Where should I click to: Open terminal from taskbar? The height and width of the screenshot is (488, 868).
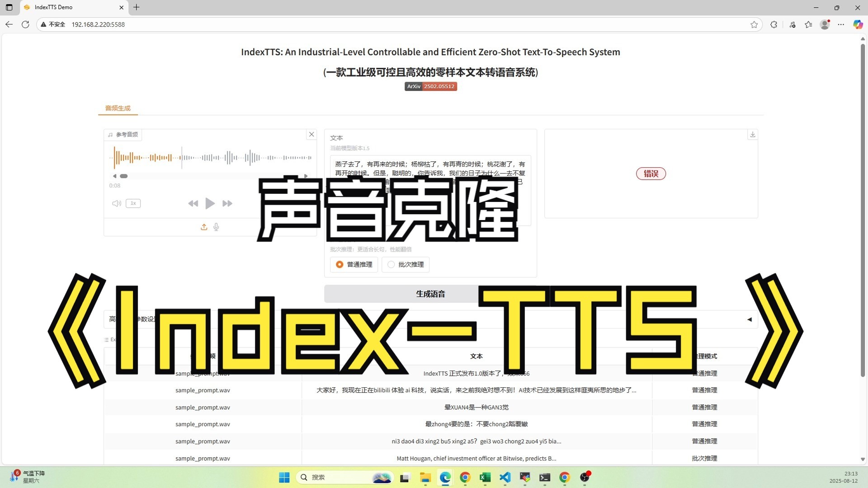click(545, 477)
